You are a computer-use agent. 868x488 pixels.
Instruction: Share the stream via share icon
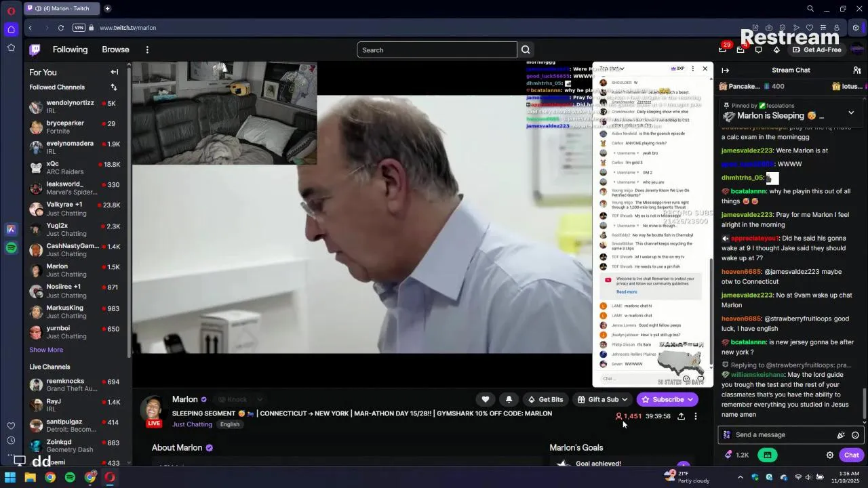pyautogui.click(x=681, y=416)
